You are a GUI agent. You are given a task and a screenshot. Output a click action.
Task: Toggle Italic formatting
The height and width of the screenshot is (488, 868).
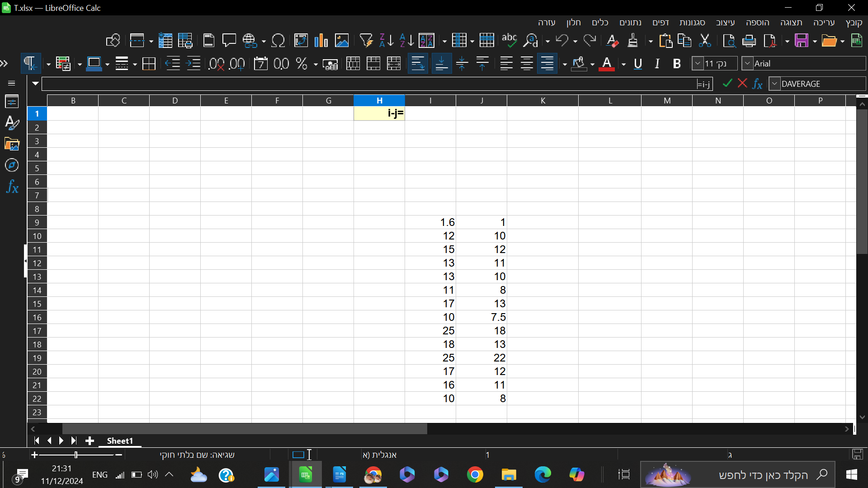657,64
